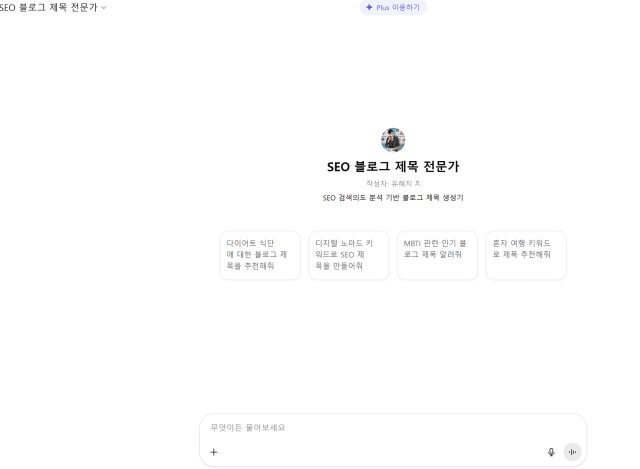Click the GPT profile avatar image
640x469 pixels.
coord(393,140)
